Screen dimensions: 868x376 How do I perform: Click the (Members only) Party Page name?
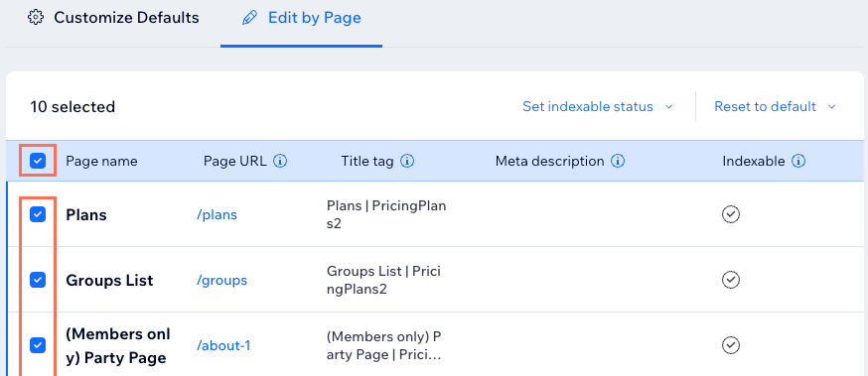pos(118,346)
